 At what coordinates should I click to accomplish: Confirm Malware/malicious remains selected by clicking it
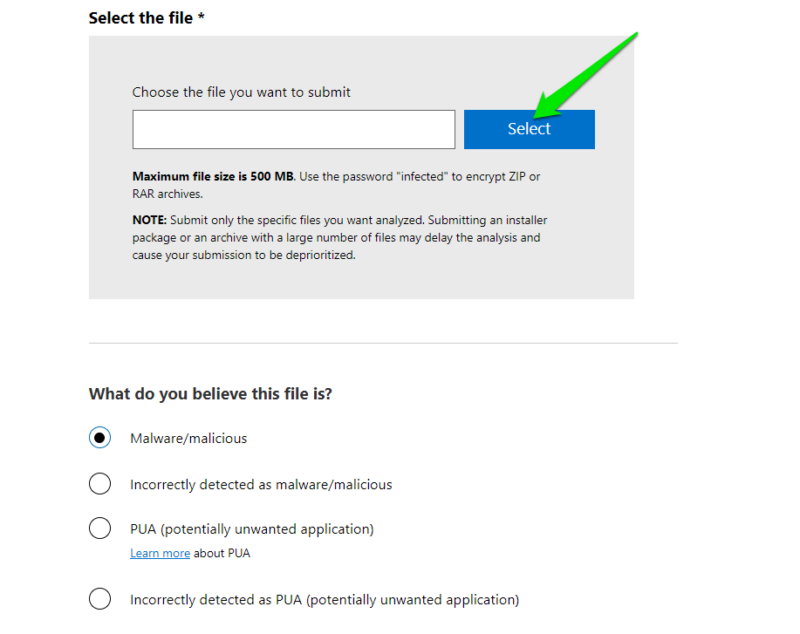pos(100,438)
